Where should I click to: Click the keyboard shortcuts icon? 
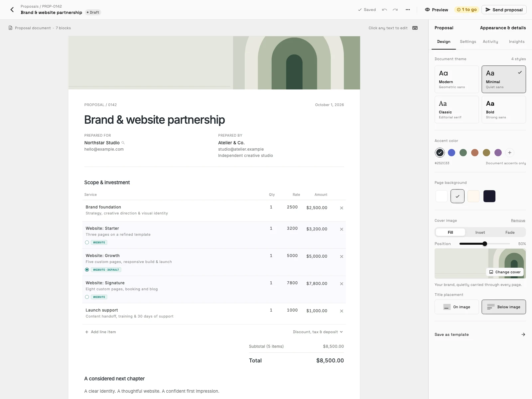415,28
